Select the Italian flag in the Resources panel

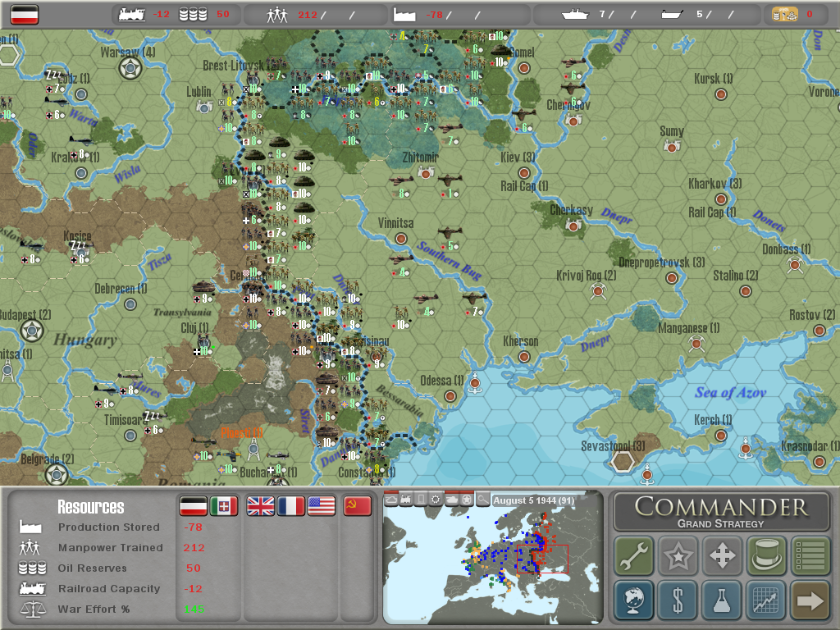[x=223, y=505]
